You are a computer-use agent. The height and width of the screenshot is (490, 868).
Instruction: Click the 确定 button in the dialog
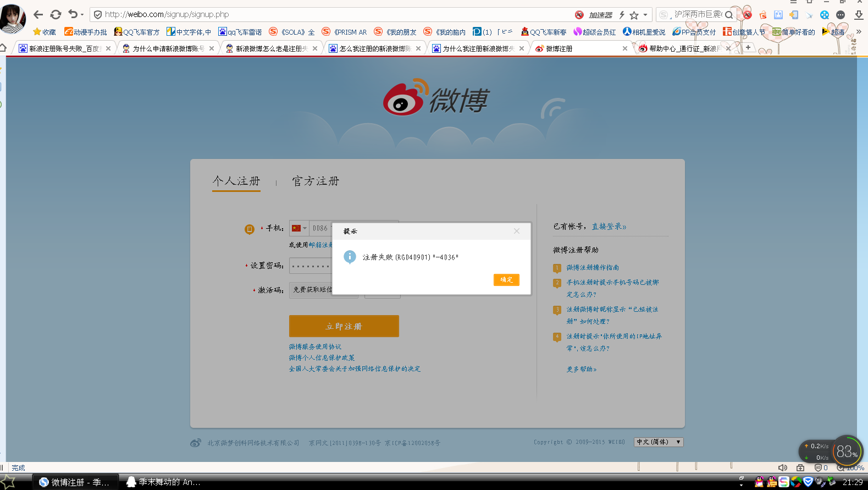(x=506, y=280)
